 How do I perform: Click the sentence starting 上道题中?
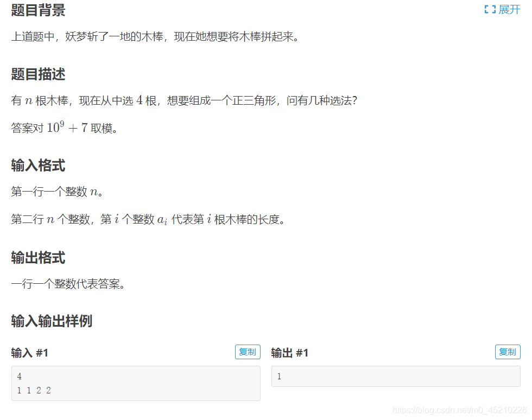[155, 36]
